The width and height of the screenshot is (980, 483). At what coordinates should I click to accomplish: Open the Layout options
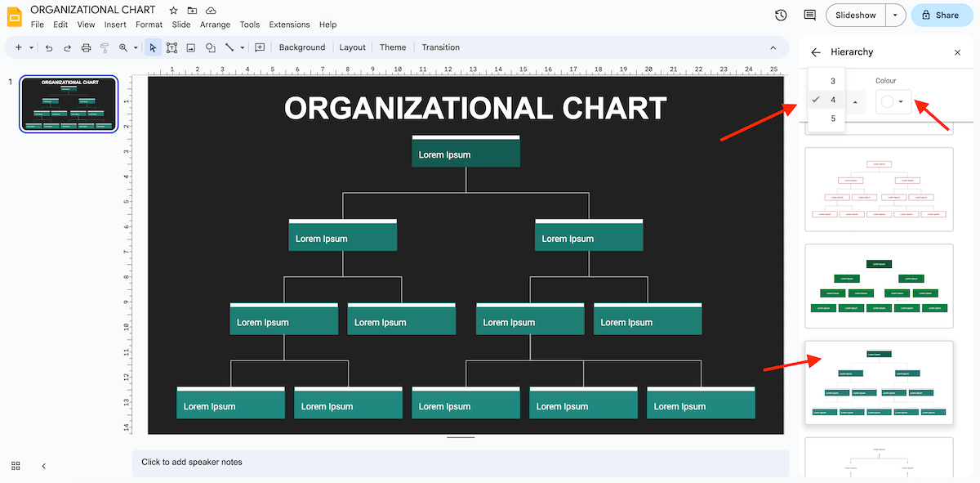[x=353, y=47]
